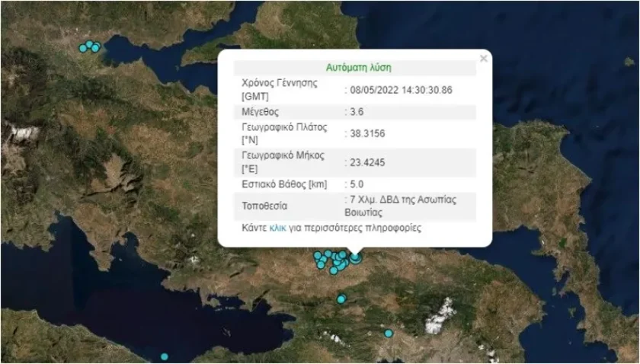Open the κλικ link for more information
The width and height of the screenshot is (640, 364).
tap(277, 228)
